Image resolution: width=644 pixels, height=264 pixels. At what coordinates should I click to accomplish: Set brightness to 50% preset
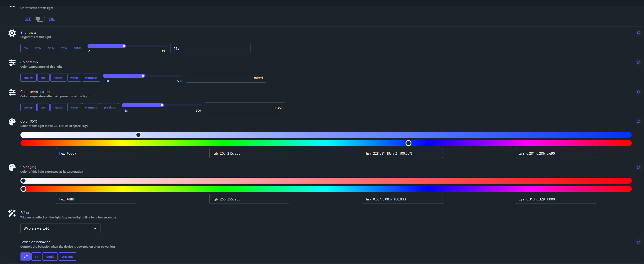click(x=51, y=48)
